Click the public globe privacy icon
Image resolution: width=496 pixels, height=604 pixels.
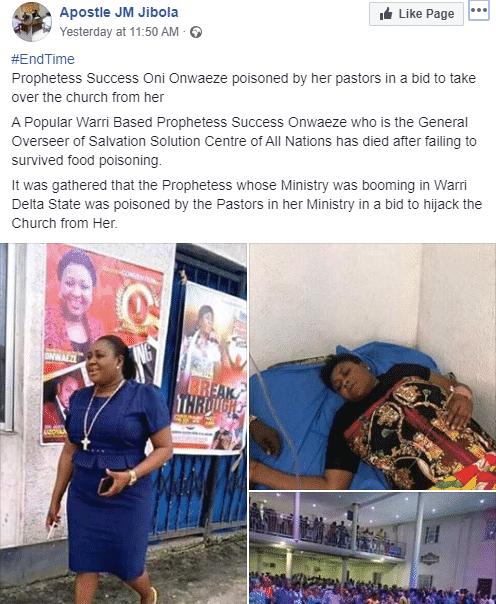[196, 32]
